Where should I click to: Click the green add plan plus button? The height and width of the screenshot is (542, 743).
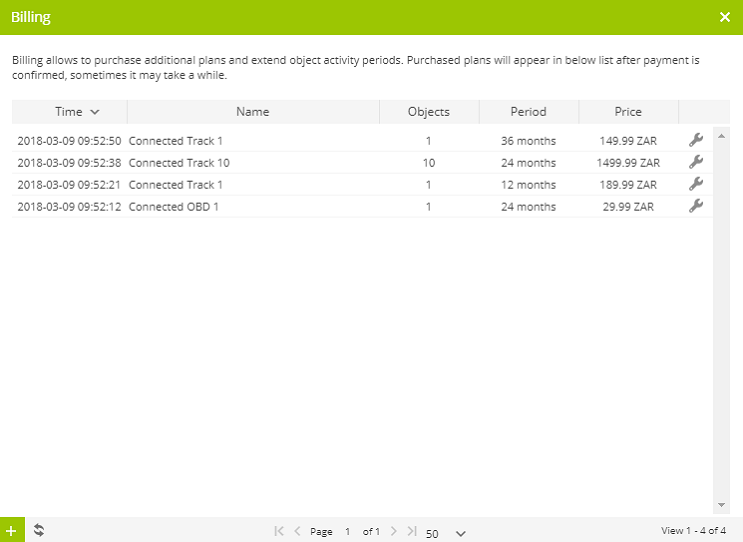pos(11,530)
